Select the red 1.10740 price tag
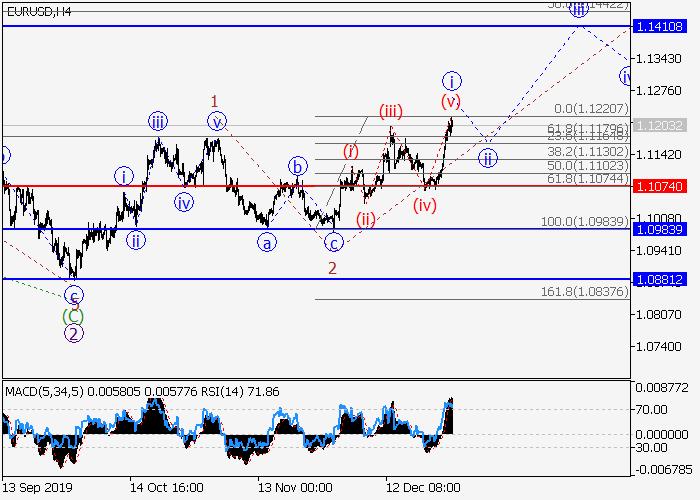Screen dimensions: 700x500 [x=664, y=187]
